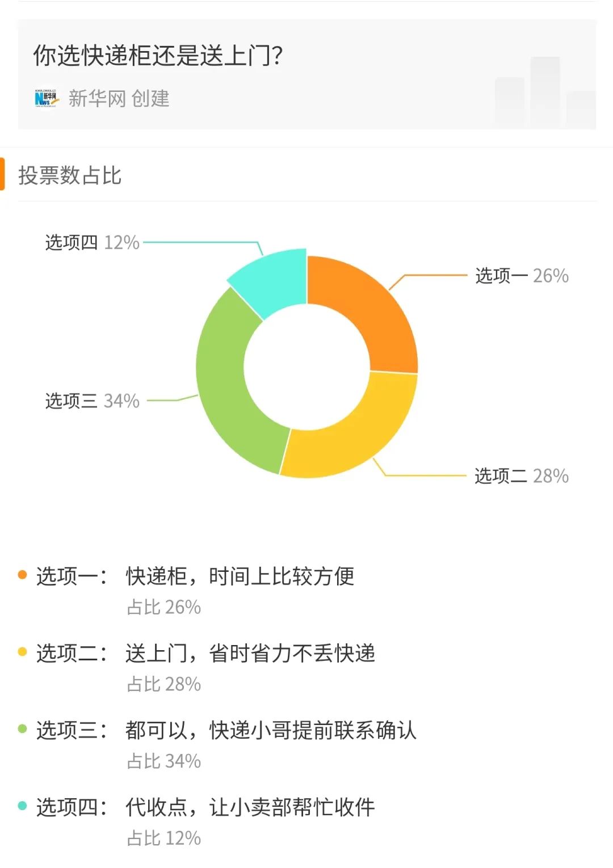Viewport: 613px width, 868px height.
Task: Click the green legend dot for 选项三
Action: (x=23, y=728)
